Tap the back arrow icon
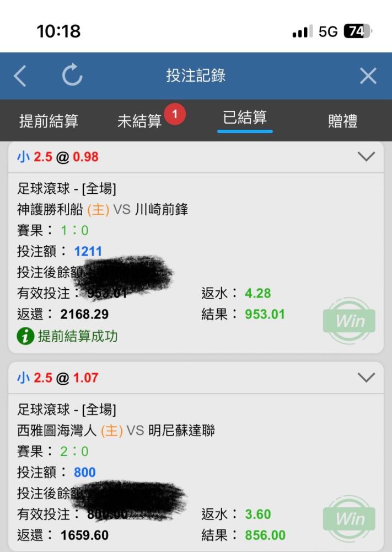The height and width of the screenshot is (552, 392). [20, 76]
